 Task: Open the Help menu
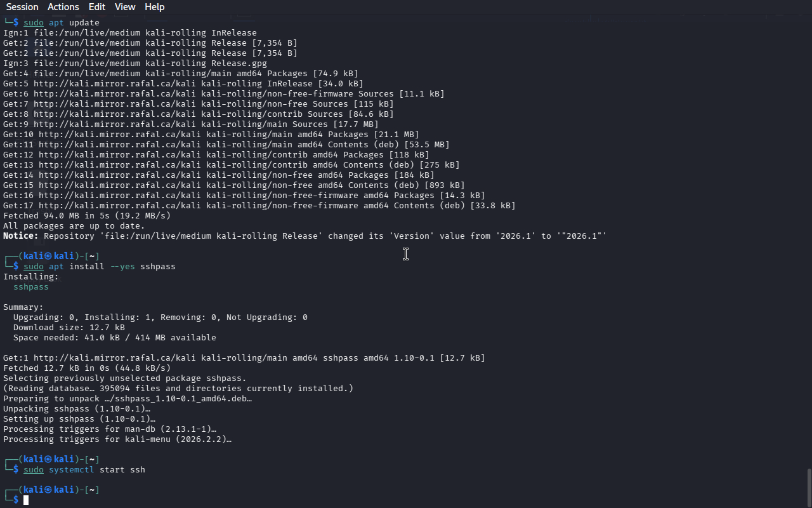[x=154, y=7]
